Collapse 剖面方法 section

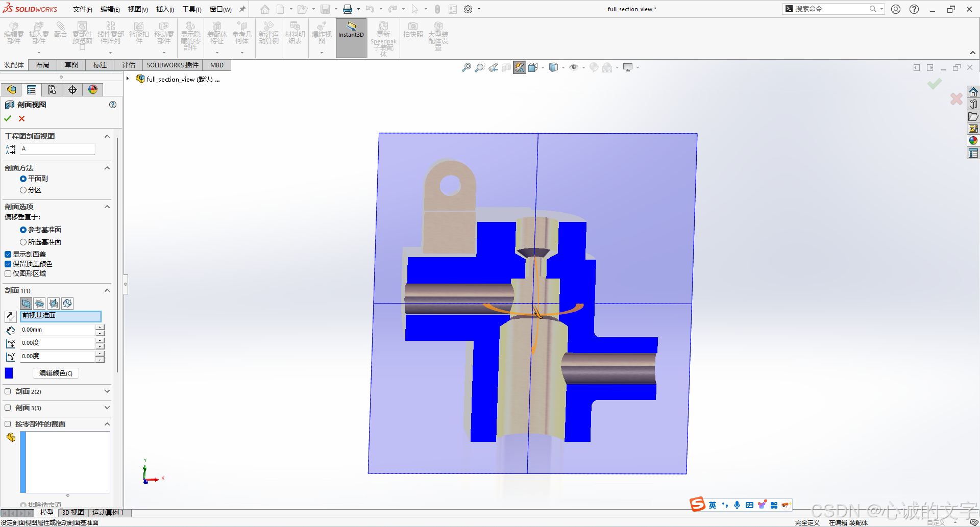[107, 168]
